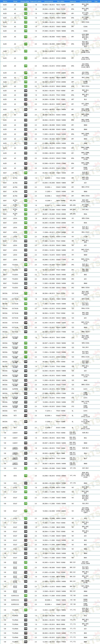Image resolution: width=100 pixels, height=644 pixels.
Task: Click the CCZB engine code cell
Action: click(x=86, y=237)
